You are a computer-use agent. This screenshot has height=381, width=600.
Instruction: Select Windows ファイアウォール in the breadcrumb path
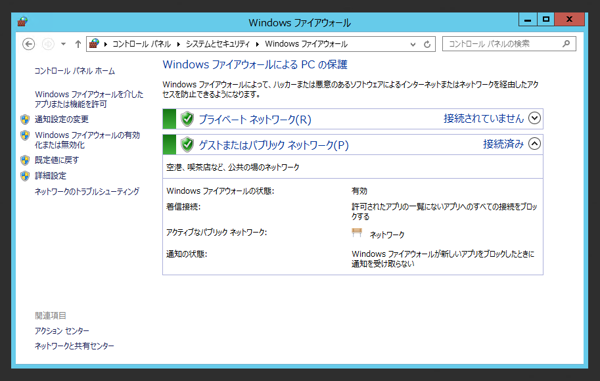click(x=306, y=44)
